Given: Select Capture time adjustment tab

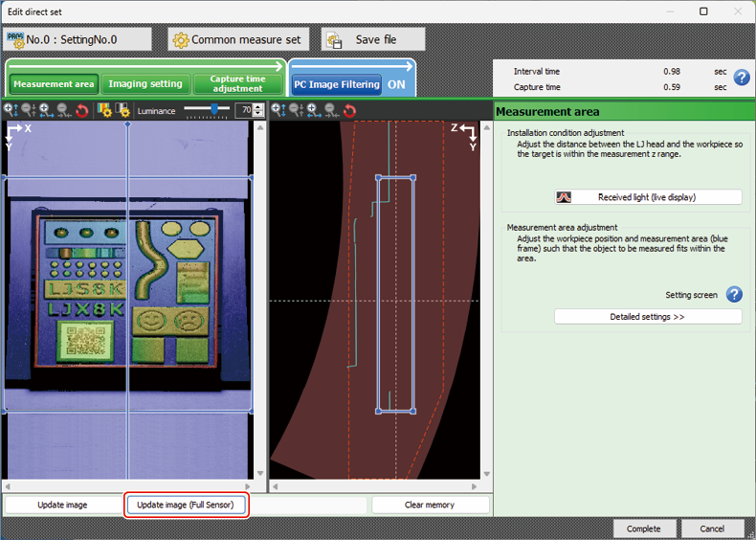Looking at the screenshot, I should (238, 84).
